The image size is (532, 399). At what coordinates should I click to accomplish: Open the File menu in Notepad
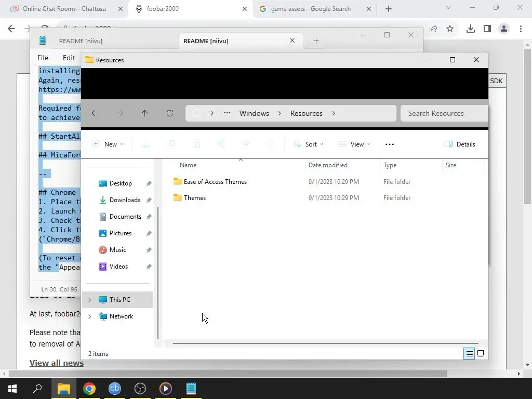[x=43, y=58]
